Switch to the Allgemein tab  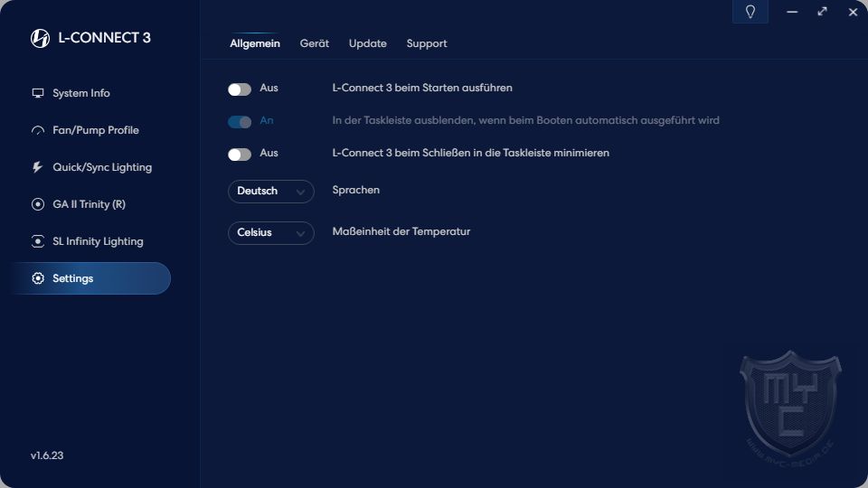click(255, 43)
